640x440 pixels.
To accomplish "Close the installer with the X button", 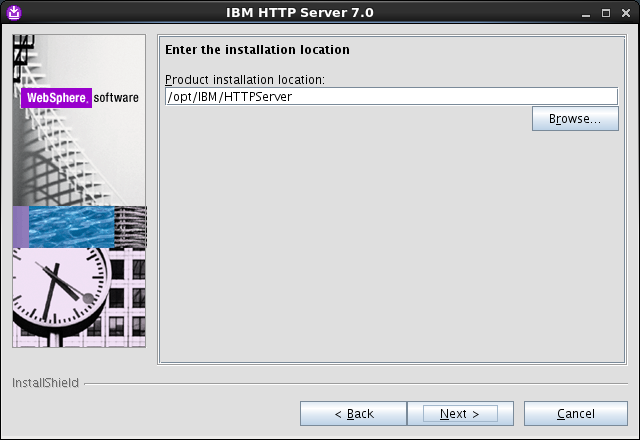I will tap(626, 13).
